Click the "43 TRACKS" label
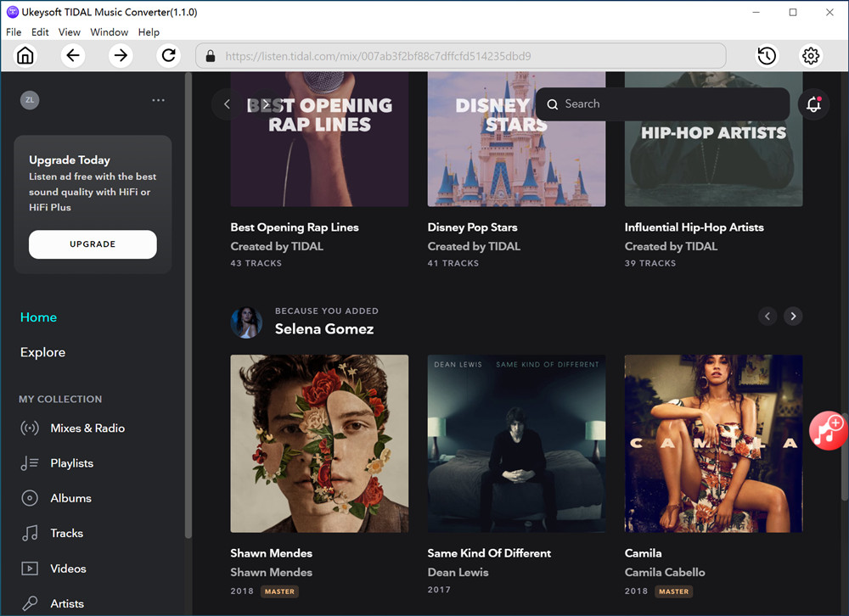This screenshot has width=849, height=616. [256, 263]
